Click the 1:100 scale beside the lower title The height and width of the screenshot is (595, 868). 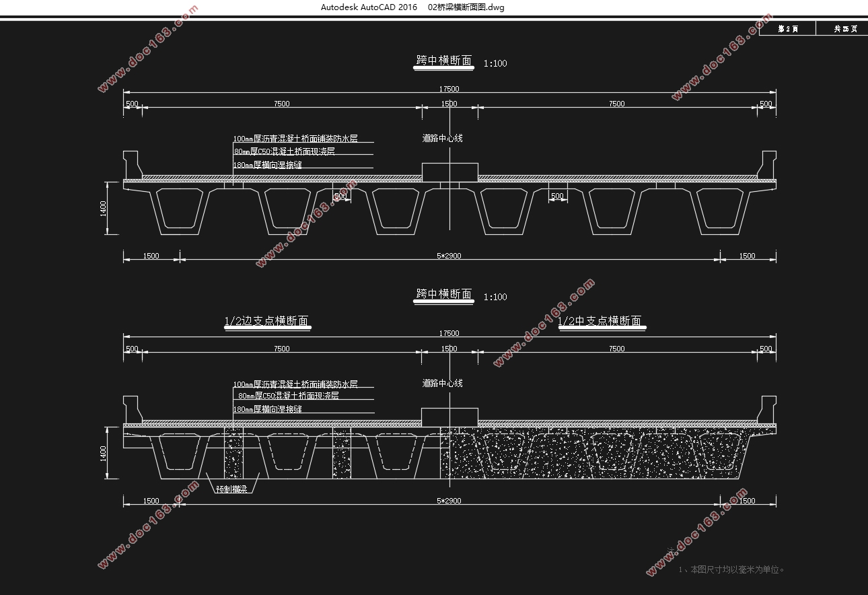click(495, 297)
